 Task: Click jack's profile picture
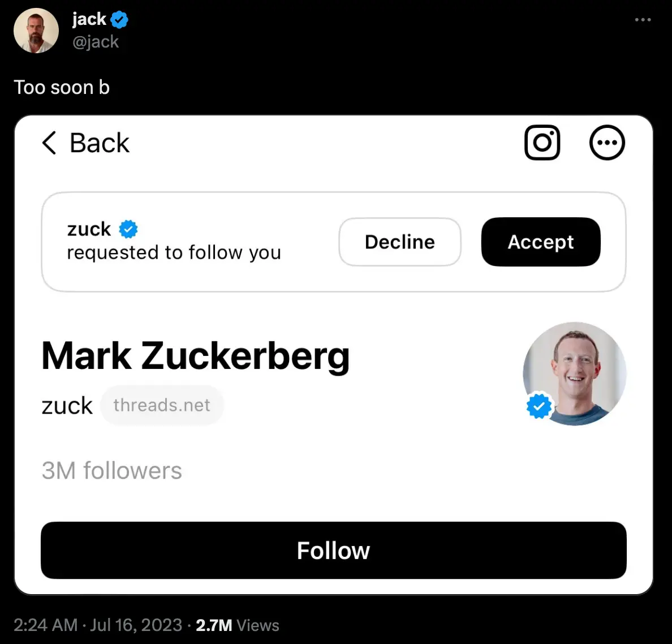point(36,31)
